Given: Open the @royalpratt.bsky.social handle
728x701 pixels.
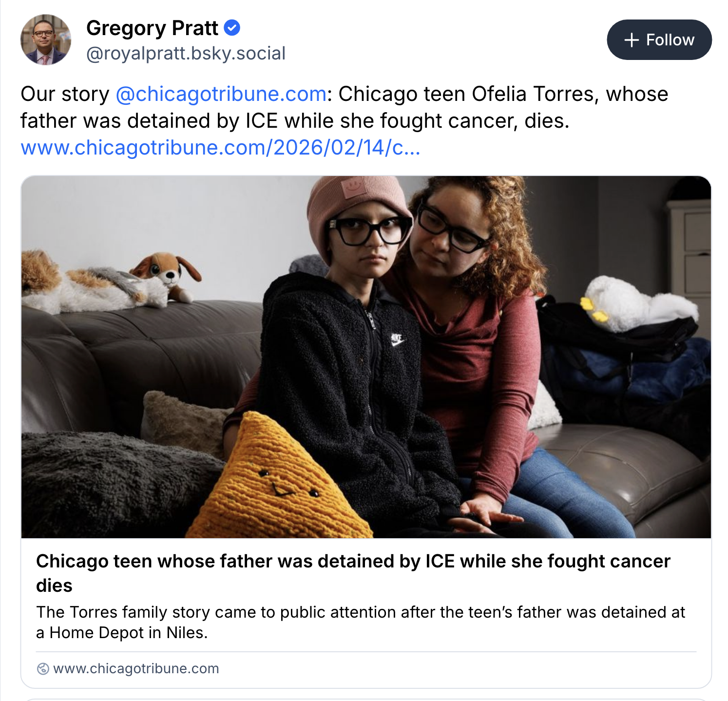Looking at the screenshot, I should tap(186, 54).
